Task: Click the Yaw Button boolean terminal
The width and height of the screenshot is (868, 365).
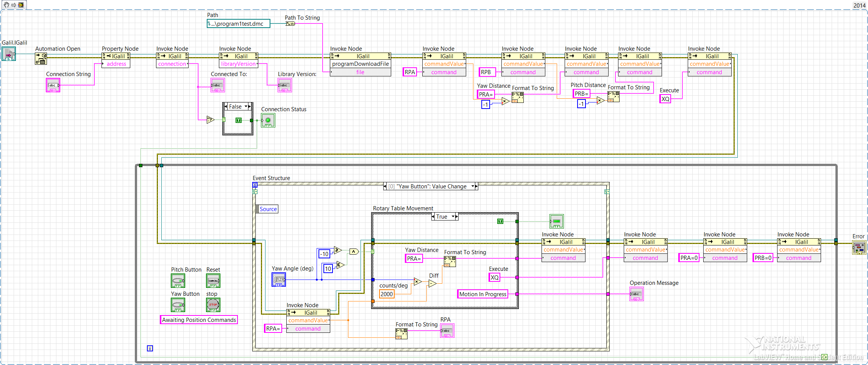Action: [178, 305]
